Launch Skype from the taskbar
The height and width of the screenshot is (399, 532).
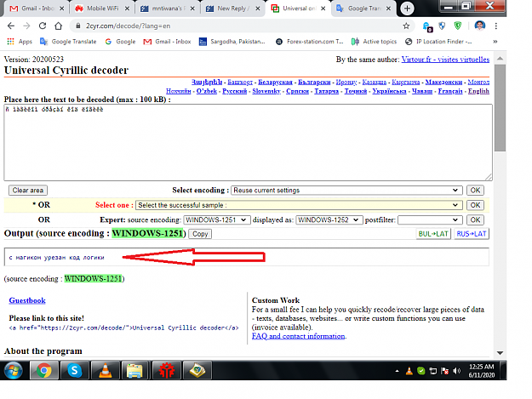pyautogui.click(x=74, y=370)
